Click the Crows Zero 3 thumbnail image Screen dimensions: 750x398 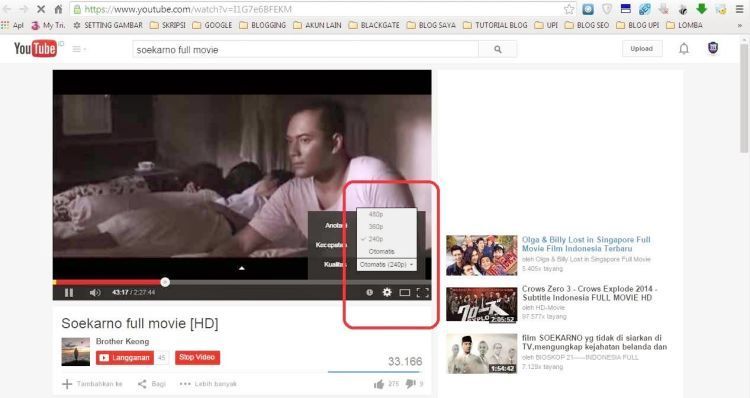tap(482, 304)
